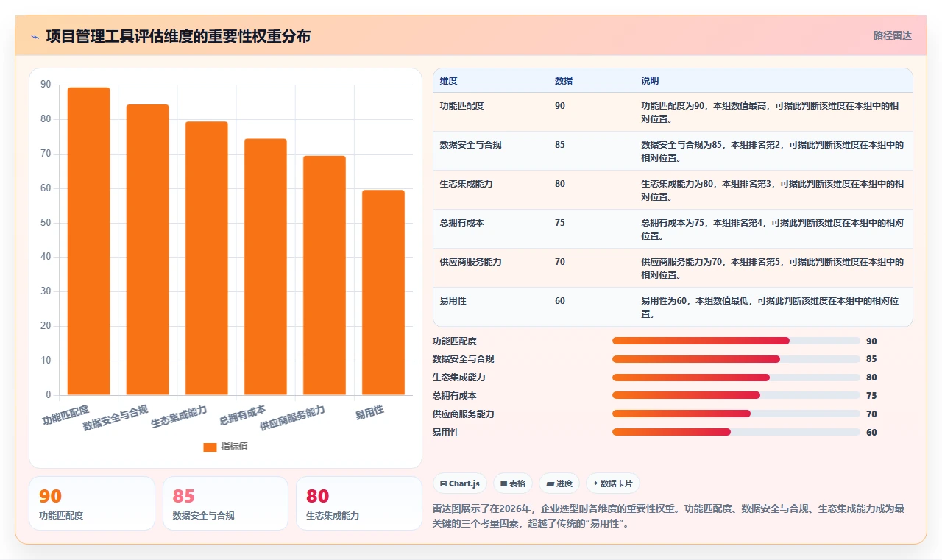The image size is (942, 560).
Task: Select the 易用性 bar in the chart
Action: [x=383, y=293]
